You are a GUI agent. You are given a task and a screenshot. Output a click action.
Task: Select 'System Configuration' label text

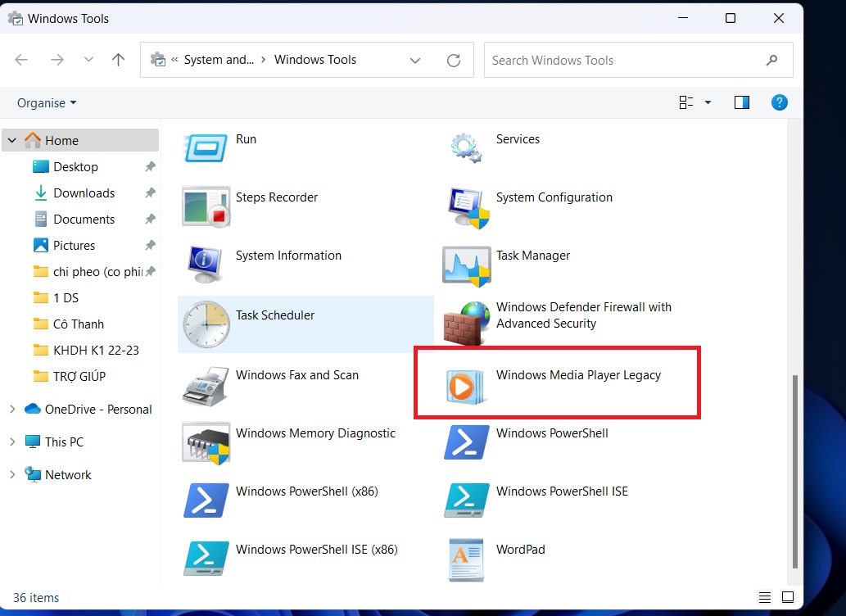coord(554,197)
